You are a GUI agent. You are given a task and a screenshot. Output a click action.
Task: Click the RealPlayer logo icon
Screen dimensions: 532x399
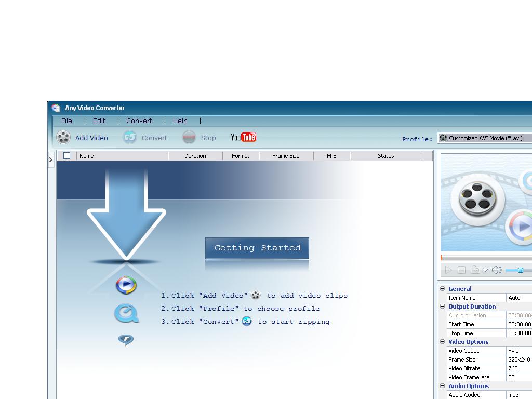(126, 339)
